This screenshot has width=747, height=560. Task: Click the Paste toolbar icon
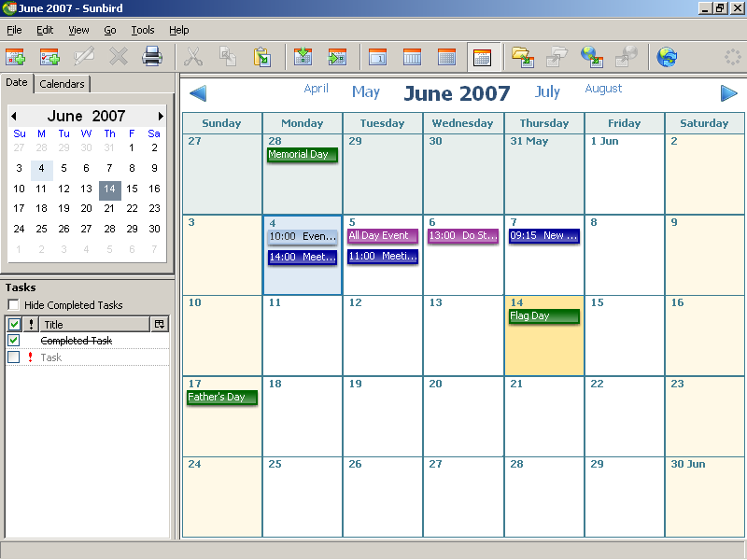pyautogui.click(x=262, y=57)
